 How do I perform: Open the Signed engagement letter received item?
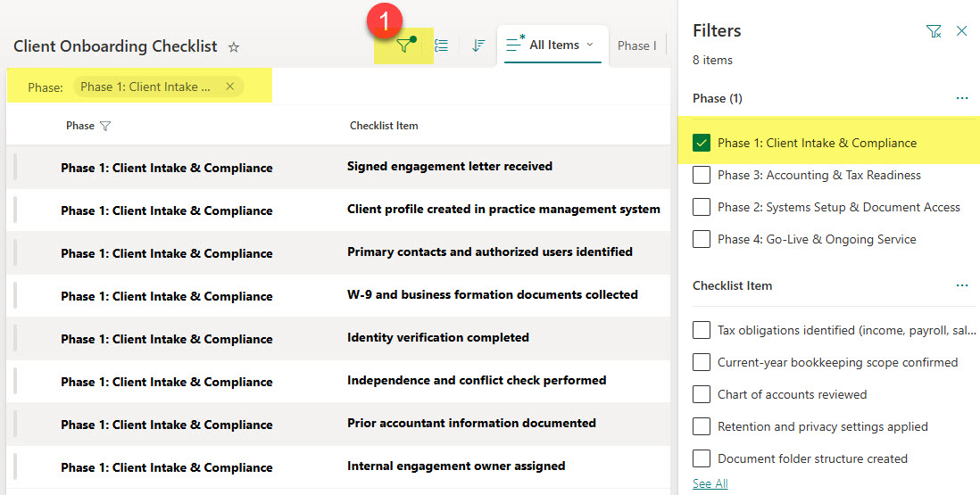click(x=449, y=166)
